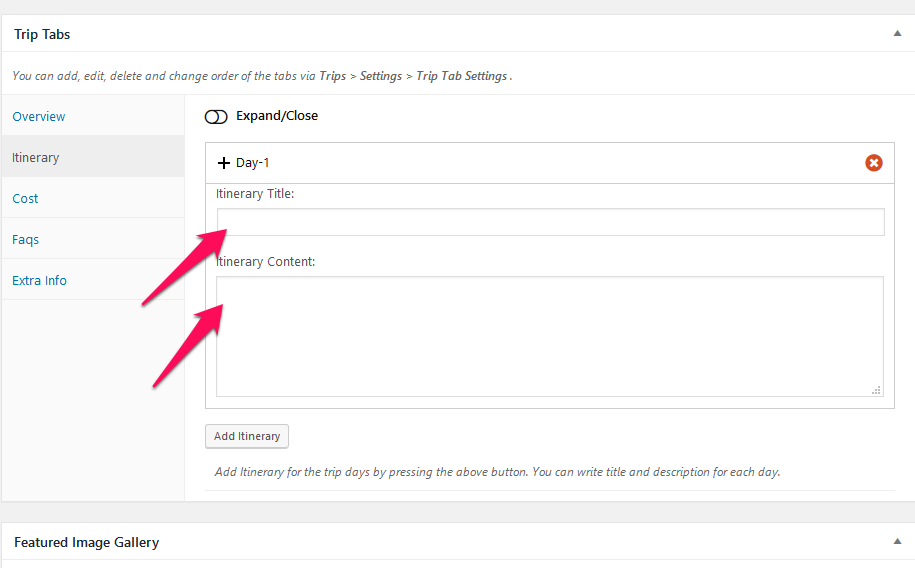Image resolution: width=915 pixels, height=568 pixels.
Task: Open the Overview tab
Action: pos(39,116)
